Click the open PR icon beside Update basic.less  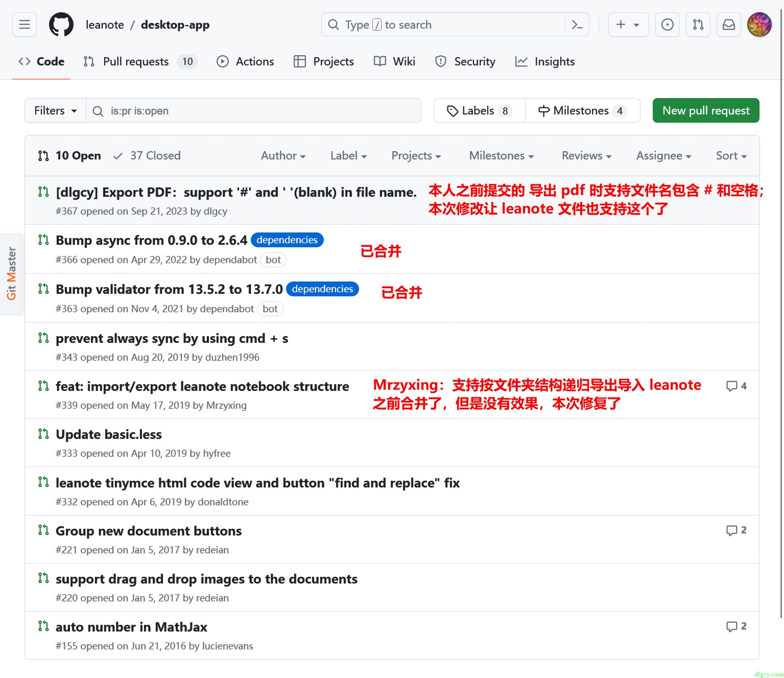[x=43, y=434]
